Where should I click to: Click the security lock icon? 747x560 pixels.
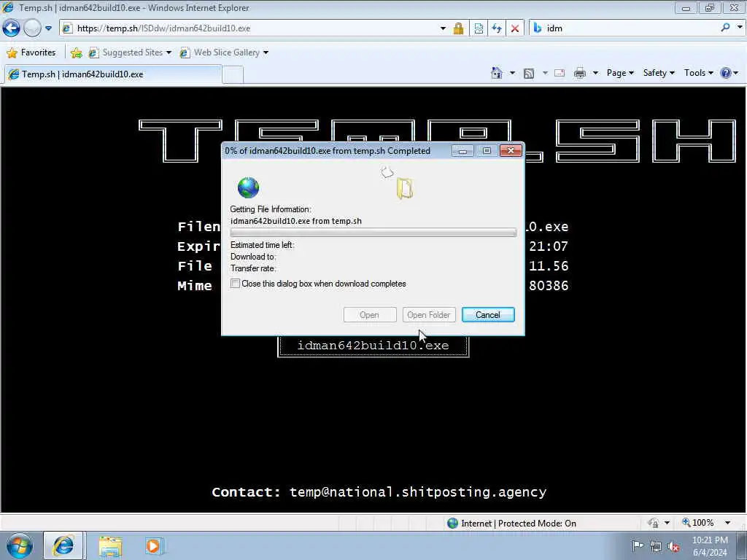click(x=458, y=28)
